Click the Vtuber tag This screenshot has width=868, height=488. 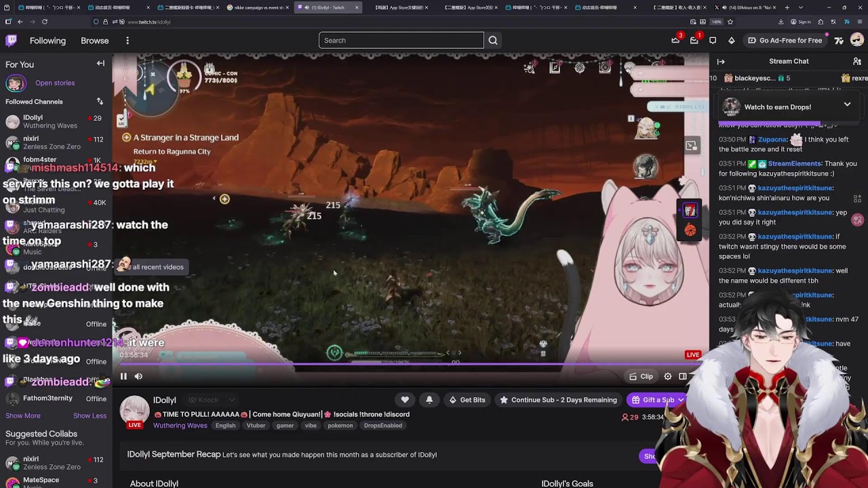click(x=256, y=426)
